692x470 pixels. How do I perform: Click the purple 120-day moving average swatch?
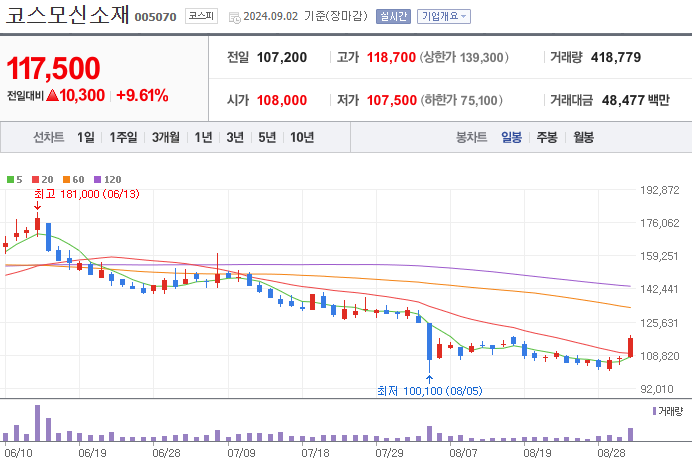[98, 180]
